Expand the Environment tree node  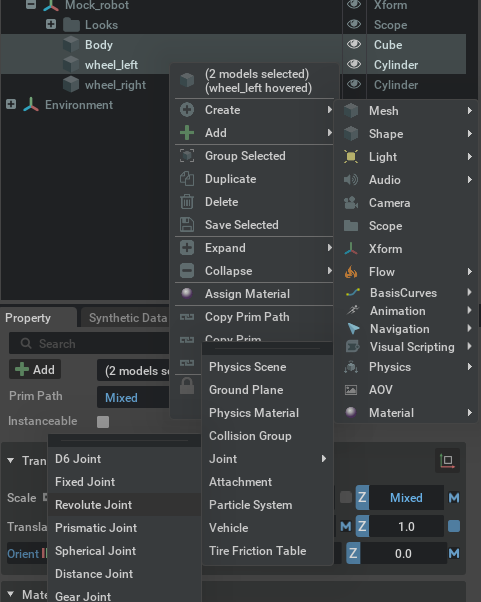[x=11, y=104]
